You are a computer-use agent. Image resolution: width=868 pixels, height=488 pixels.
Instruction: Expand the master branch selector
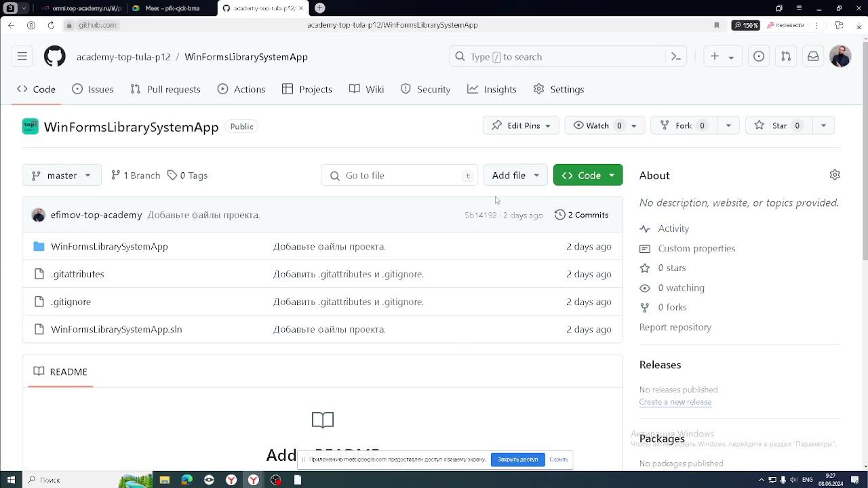(x=62, y=176)
